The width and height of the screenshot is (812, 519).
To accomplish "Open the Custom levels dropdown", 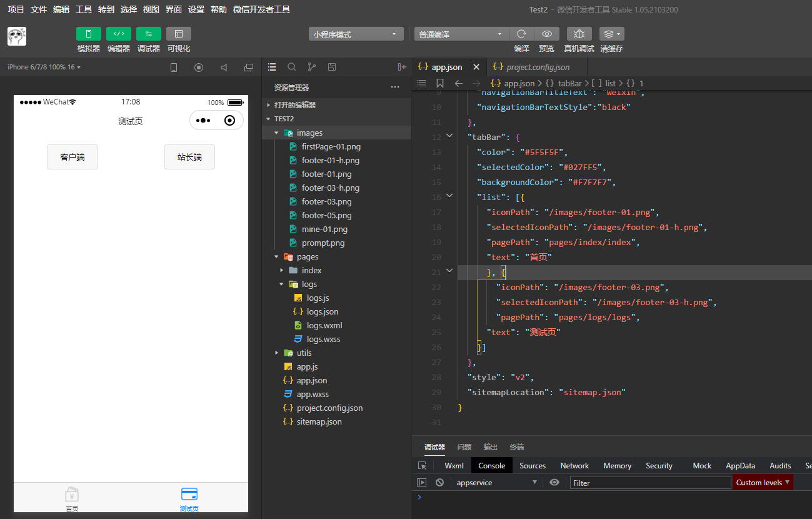I will pyautogui.click(x=763, y=483).
